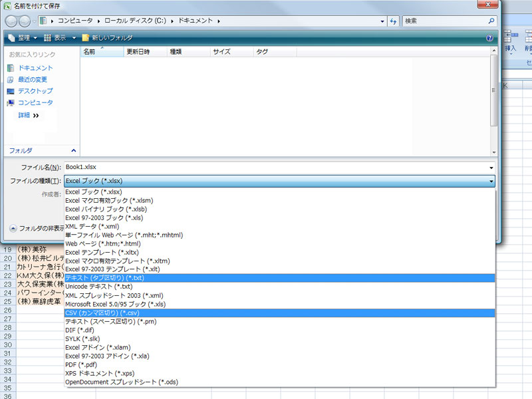Select テキスト (タブ区切り) (*.txt)
This screenshot has width=532, height=399.
point(279,278)
